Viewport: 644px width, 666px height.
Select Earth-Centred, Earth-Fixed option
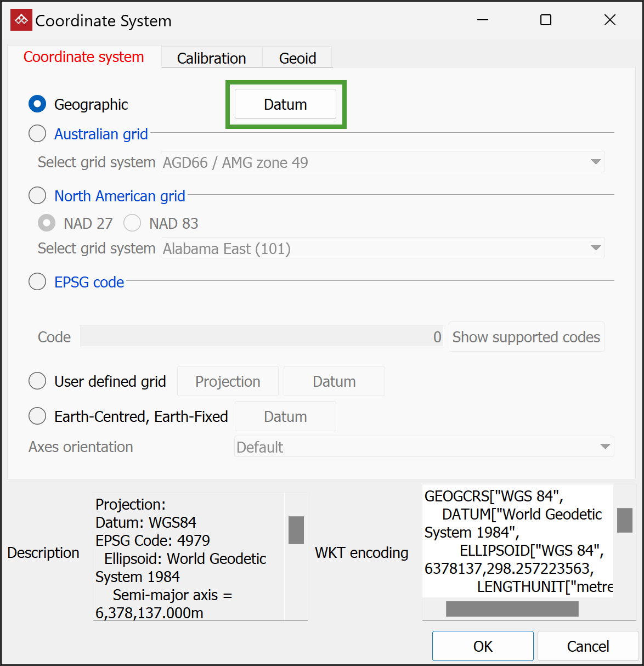pyautogui.click(x=37, y=416)
